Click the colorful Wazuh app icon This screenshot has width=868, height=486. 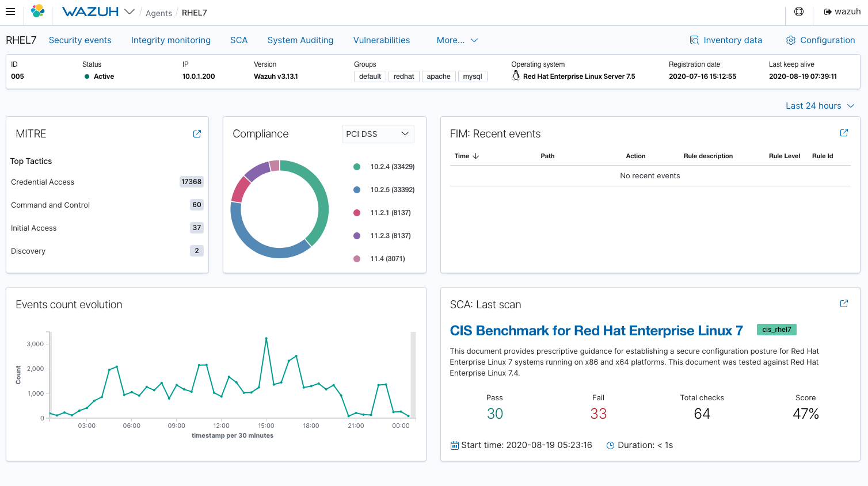pyautogui.click(x=38, y=10)
